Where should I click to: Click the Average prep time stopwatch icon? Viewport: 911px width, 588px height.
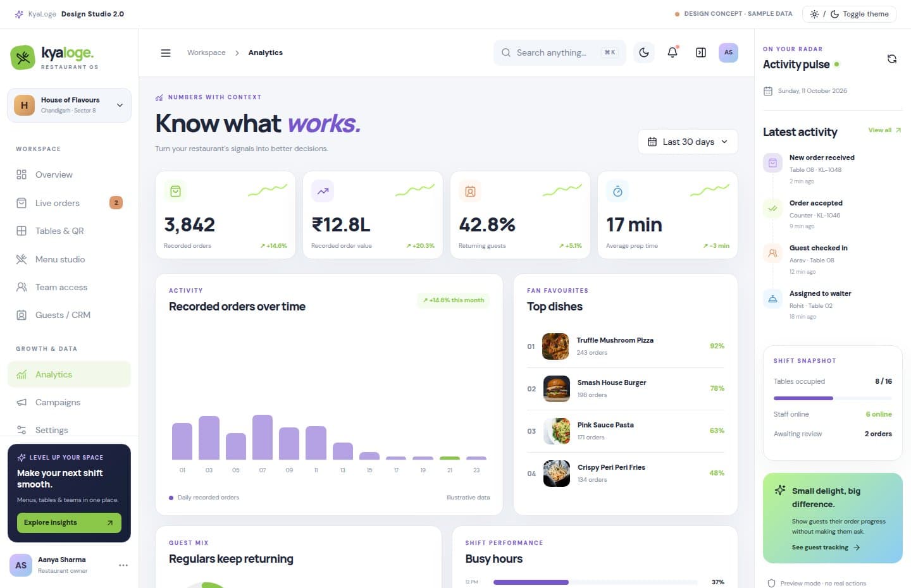coord(617,191)
